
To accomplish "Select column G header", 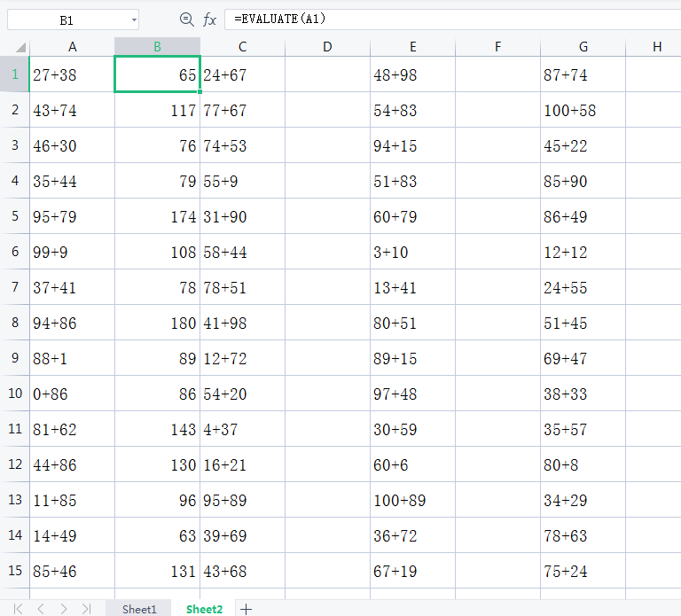I will (583, 47).
